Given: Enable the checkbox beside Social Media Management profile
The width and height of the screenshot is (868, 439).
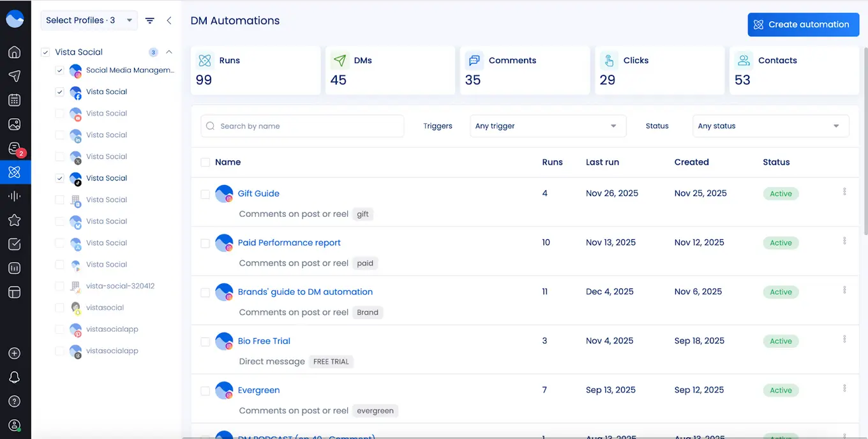Looking at the screenshot, I should 59,70.
